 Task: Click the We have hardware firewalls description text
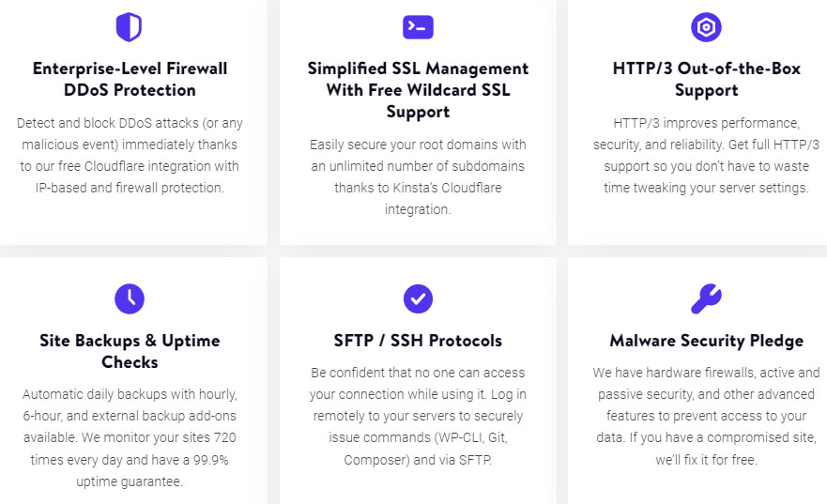coord(706,416)
